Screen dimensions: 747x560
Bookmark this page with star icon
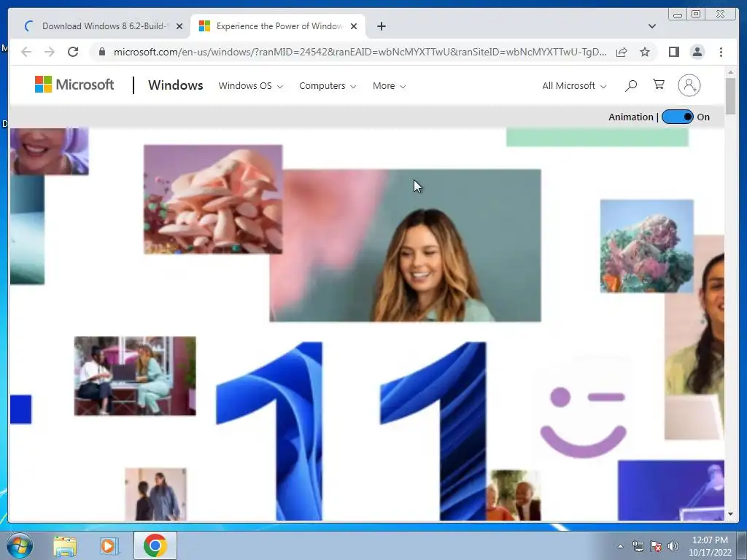[645, 52]
